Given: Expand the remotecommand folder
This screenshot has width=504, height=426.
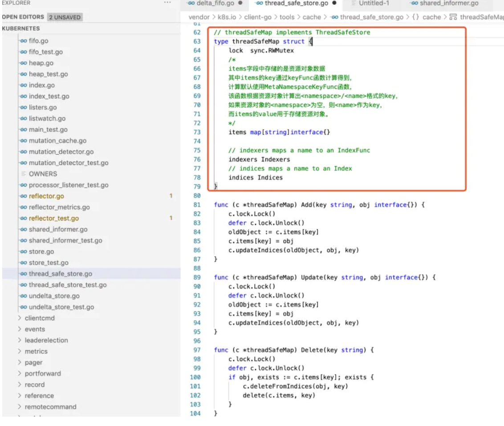Looking at the screenshot, I should point(20,407).
